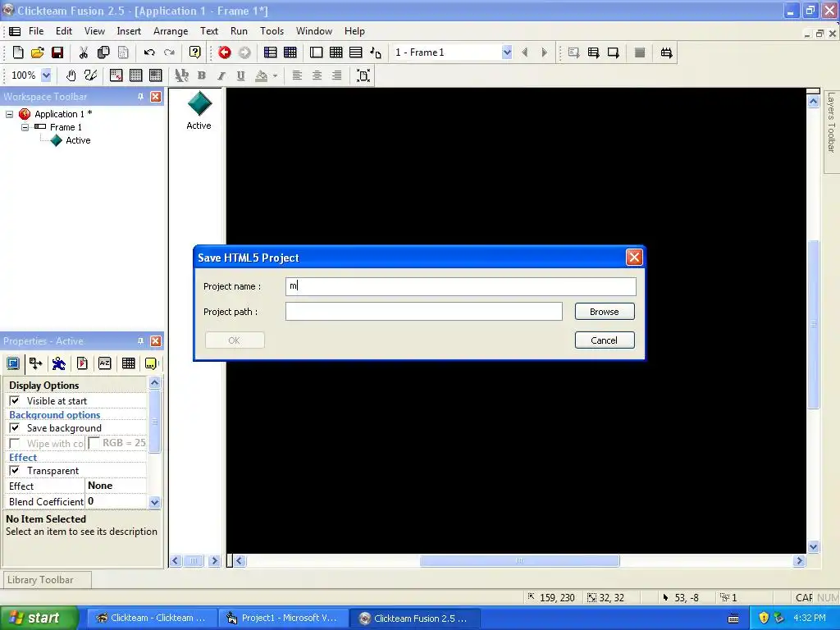This screenshot has width=840, height=630.
Task: Select the Active object in object list
Action: pyautogui.click(x=199, y=111)
